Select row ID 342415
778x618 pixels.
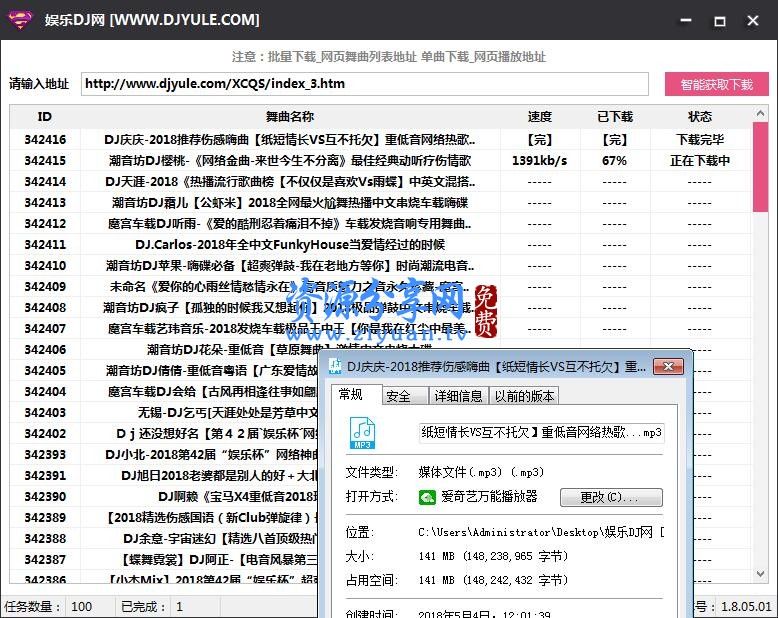(x=381, y=161)
